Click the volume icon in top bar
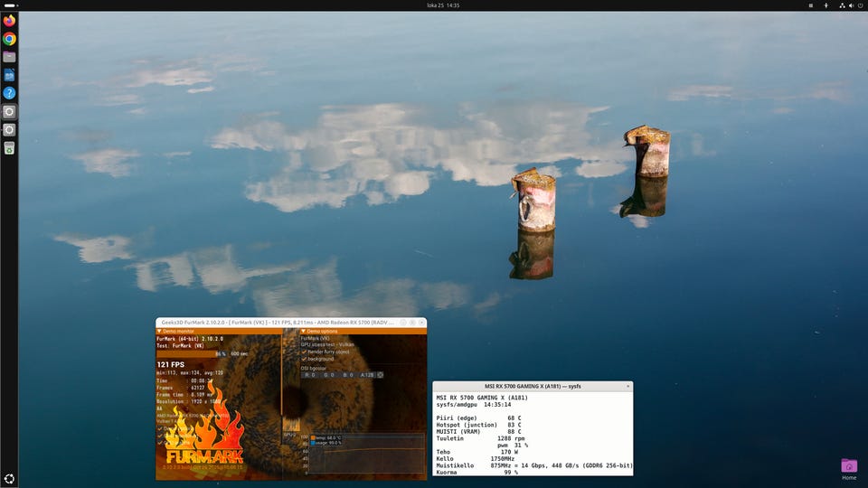This screenshot has width=868, height=488. tap(852, 5)
